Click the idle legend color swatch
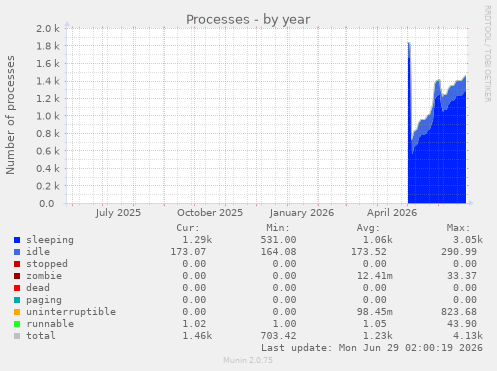 [x=17, y=252]
